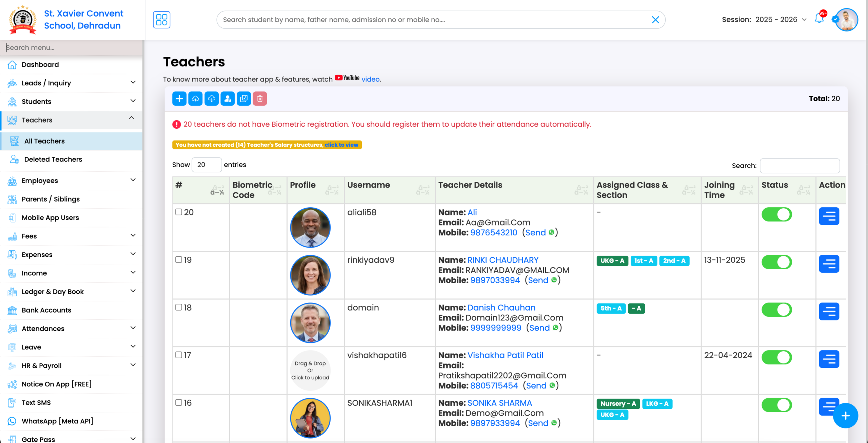Toggle status switch for teacher Ali
The width and height of the screenshot is (868, 443).
point(777,214)
